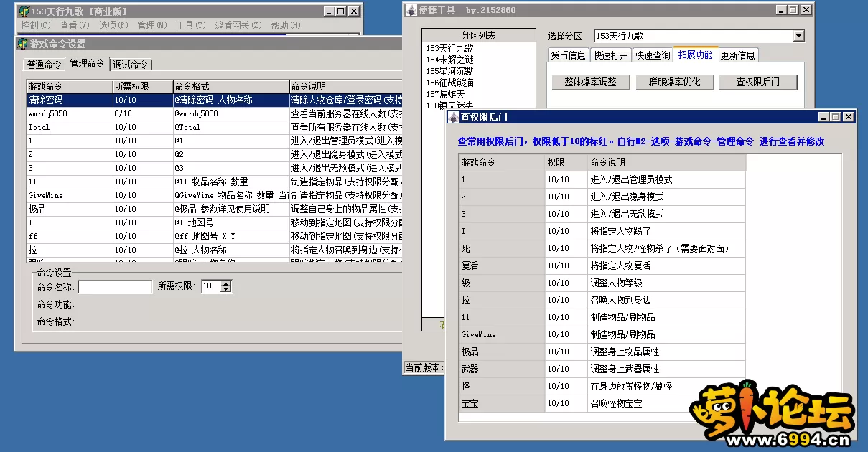Switch to the 普通命令 tab

point(45,65)
